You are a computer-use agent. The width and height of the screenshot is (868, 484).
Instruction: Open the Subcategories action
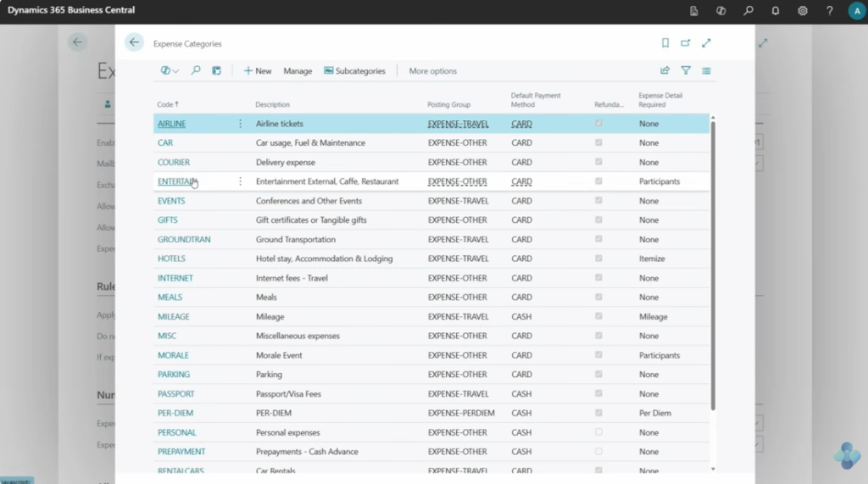[x=354, y=71]
